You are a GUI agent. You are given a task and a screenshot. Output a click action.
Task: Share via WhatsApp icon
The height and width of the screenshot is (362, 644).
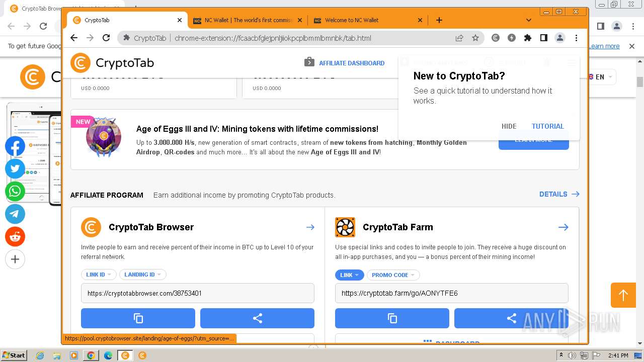[x=15, y=192]
